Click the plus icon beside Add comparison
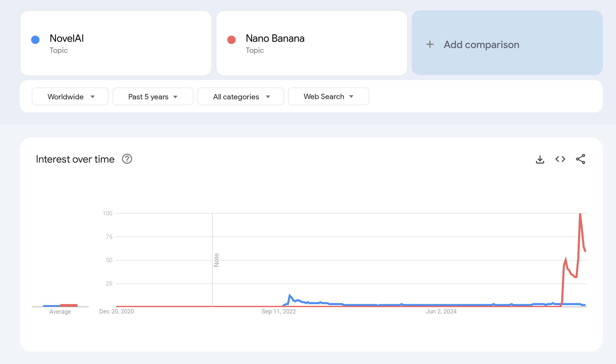The width and height of the screenshot is (616, 364). pos(430,44)
